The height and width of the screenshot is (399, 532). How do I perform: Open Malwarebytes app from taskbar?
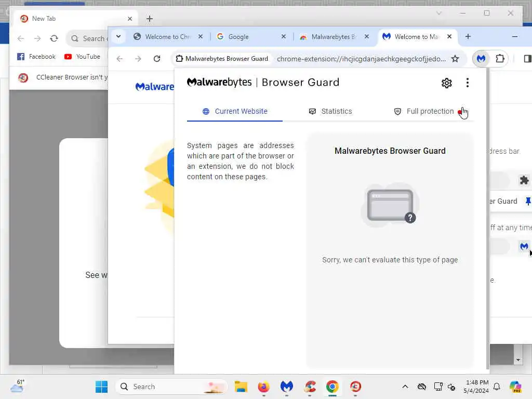point(287,387)
